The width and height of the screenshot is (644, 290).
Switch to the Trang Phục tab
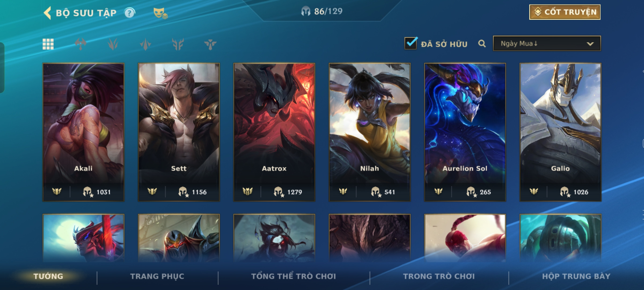tap(157, 276)
